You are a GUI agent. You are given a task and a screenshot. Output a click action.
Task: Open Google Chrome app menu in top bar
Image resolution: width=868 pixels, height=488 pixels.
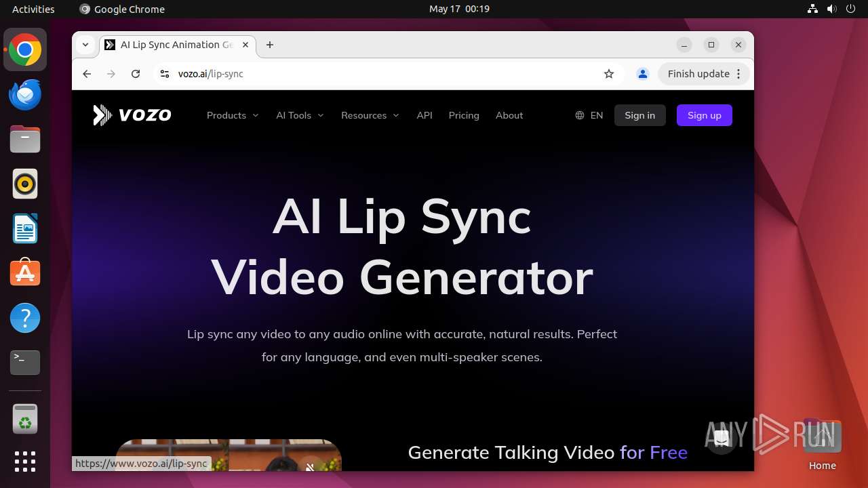click(x=122, y=9)
